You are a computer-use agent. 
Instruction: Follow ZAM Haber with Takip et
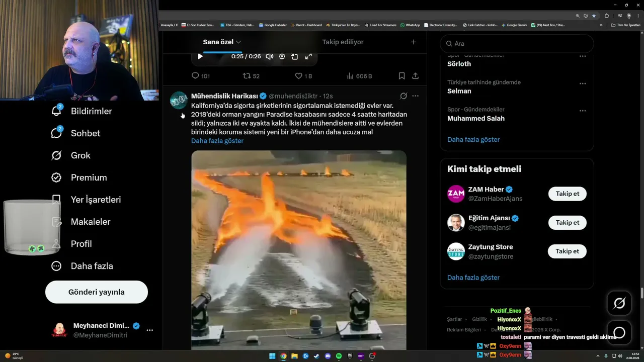pos(568,194)
